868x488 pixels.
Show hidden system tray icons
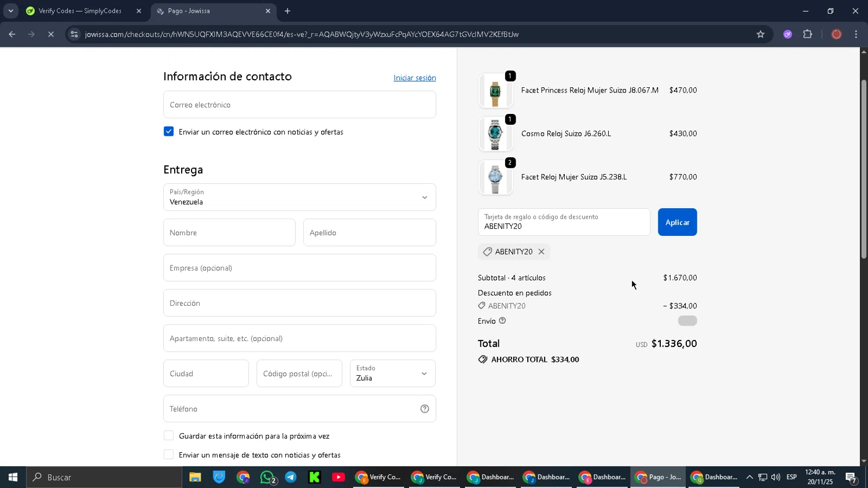coord(749,477)
